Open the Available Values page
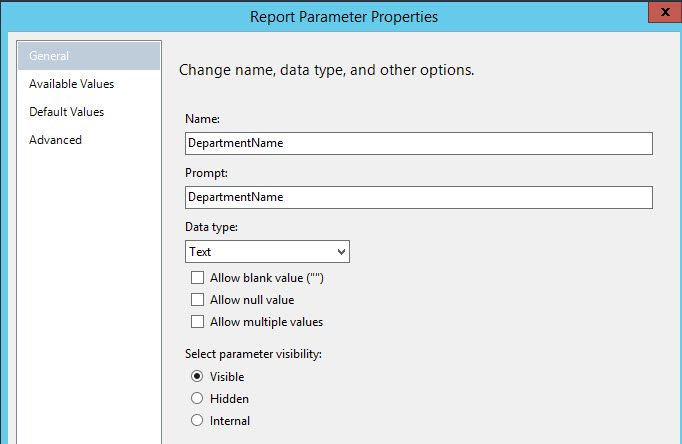This screenshot has height=444, width=682. pos(72,84)
